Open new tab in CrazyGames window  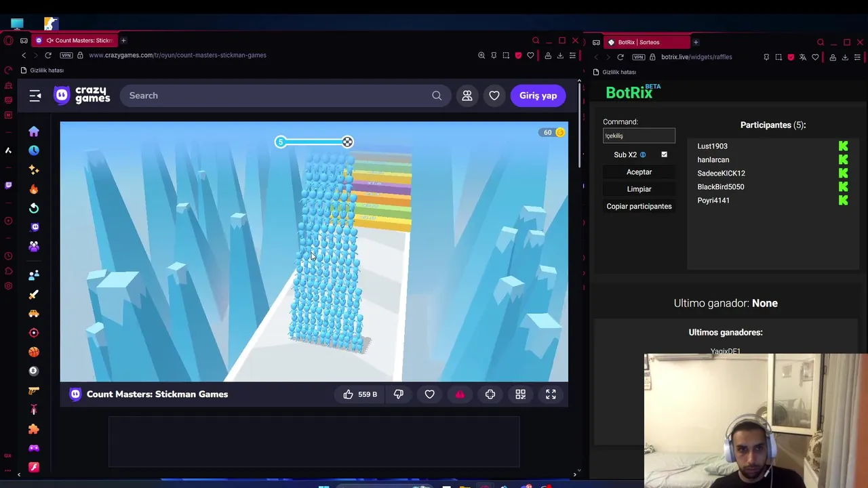coord(123,41)
